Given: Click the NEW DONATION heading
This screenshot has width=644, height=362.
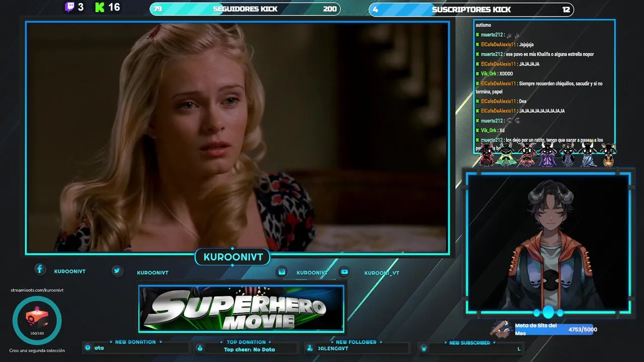Looking at the screenshot, I should click(x=135, y=342).
